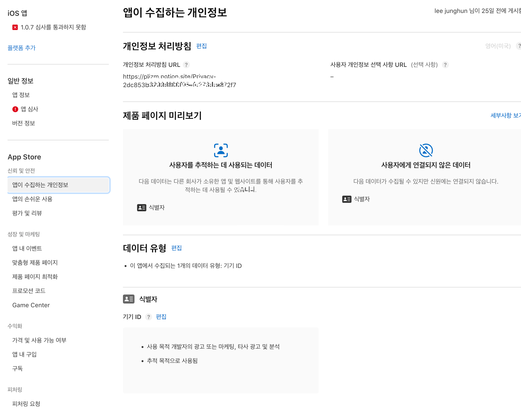Click 편집 link next to 기기 ID
This screenshot has height=420, width=521.
(161, 317)
